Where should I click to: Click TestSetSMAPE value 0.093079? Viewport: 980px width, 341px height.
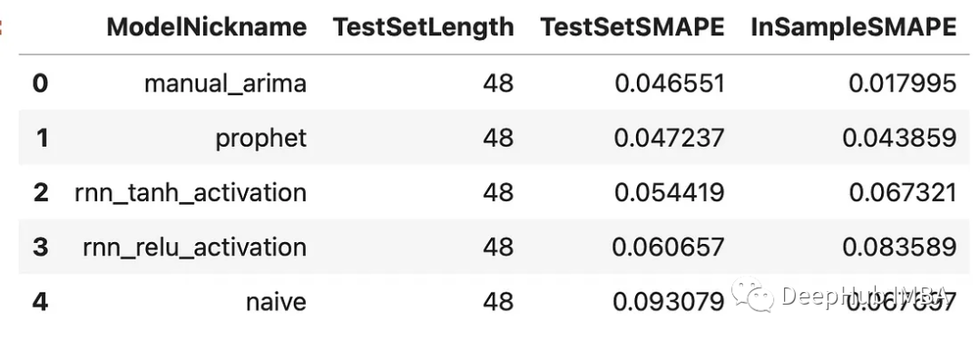click(668, 302)
